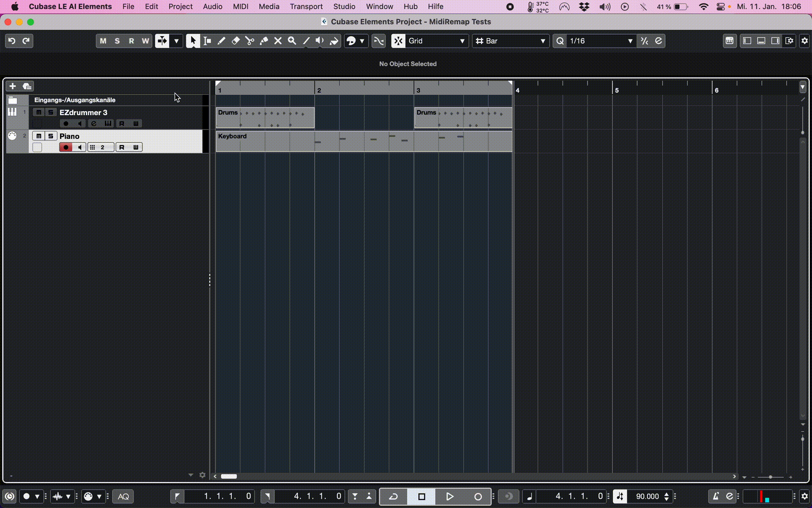Toggle global Read automation R button
This screenshot has height=508, width=812.
132,41
